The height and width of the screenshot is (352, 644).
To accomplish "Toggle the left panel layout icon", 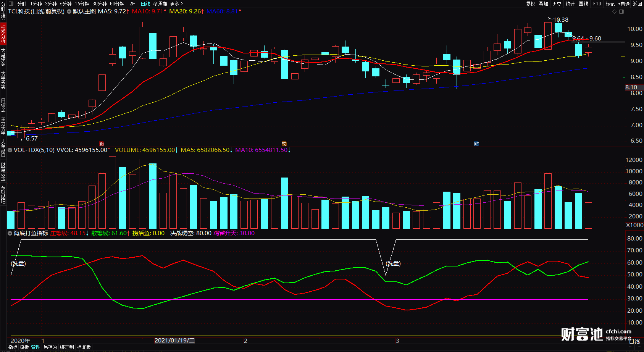I will click(11, 4).
